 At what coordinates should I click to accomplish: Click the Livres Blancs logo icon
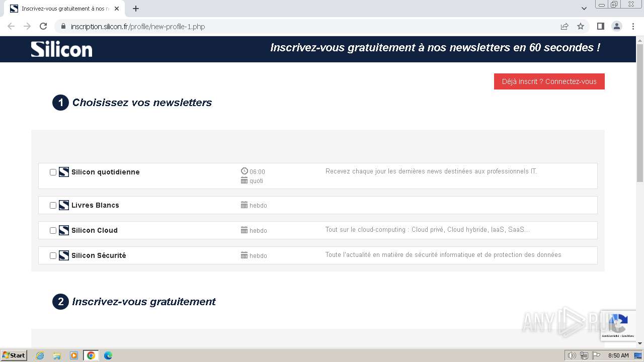pyautogui.click(x=64, y=205)
